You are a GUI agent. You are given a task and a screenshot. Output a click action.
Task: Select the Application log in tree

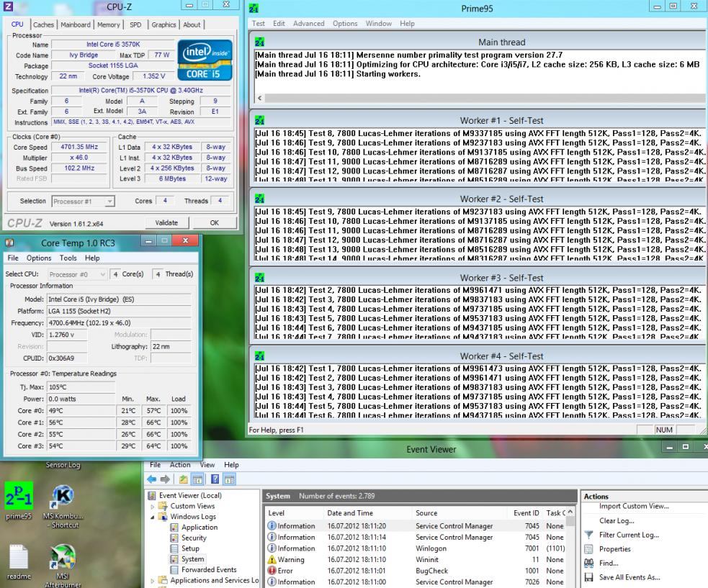[x=200, y=527]
